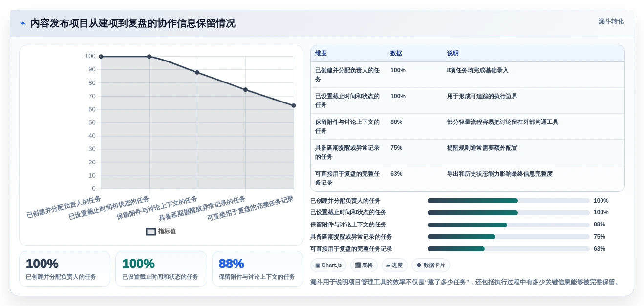The width and height of the screenshot is (644, 306).
Task: Click the 数据 column header
Action: (x=396, y=54)
